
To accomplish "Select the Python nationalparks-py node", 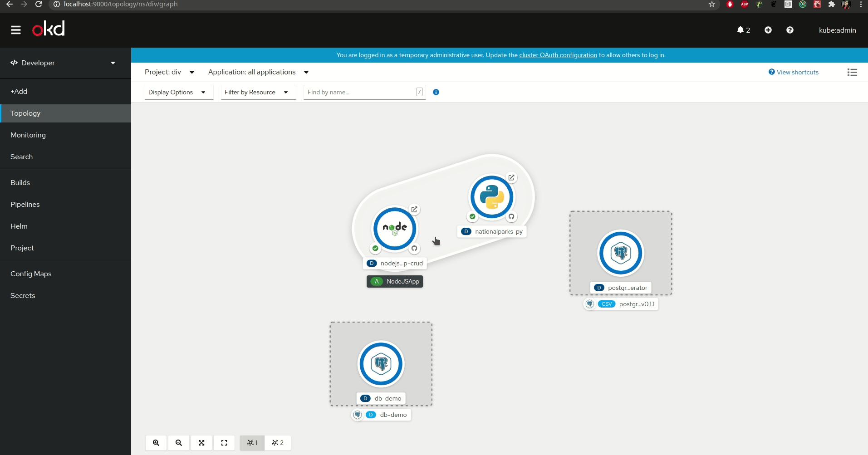I will tap(492, 197).
